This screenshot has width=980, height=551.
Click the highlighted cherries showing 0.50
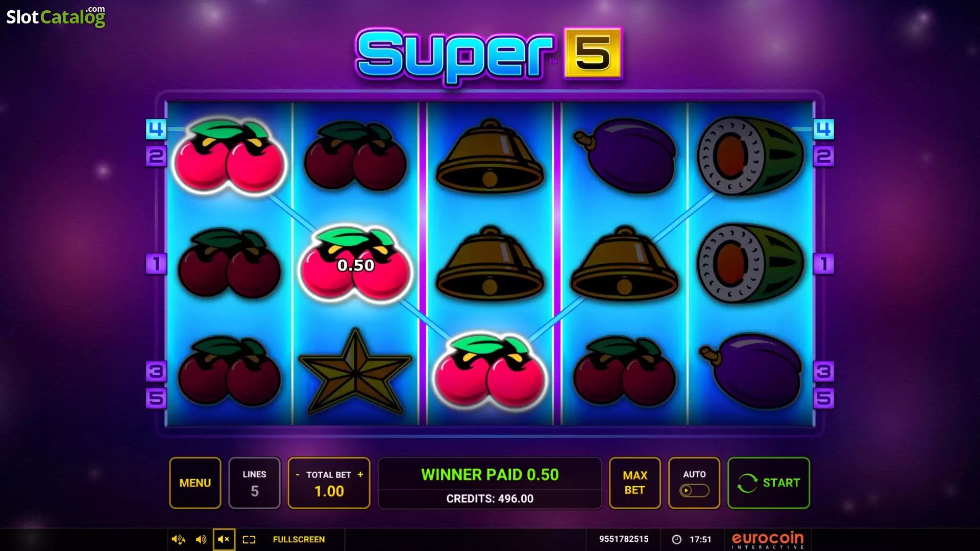pos(356,264)
